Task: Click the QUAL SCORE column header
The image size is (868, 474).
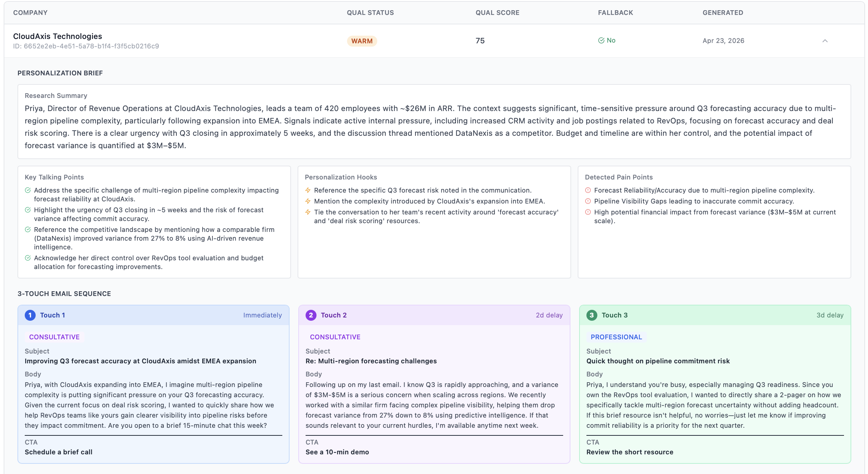Action: 497,13
